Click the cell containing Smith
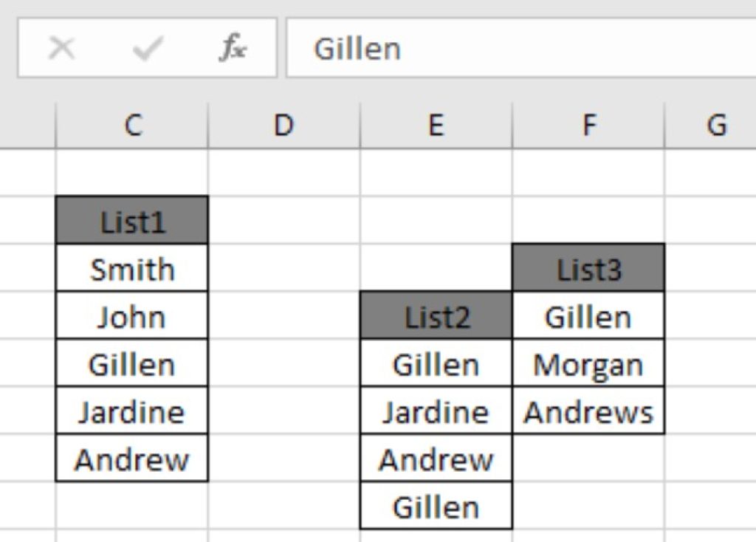 point(131,268)
